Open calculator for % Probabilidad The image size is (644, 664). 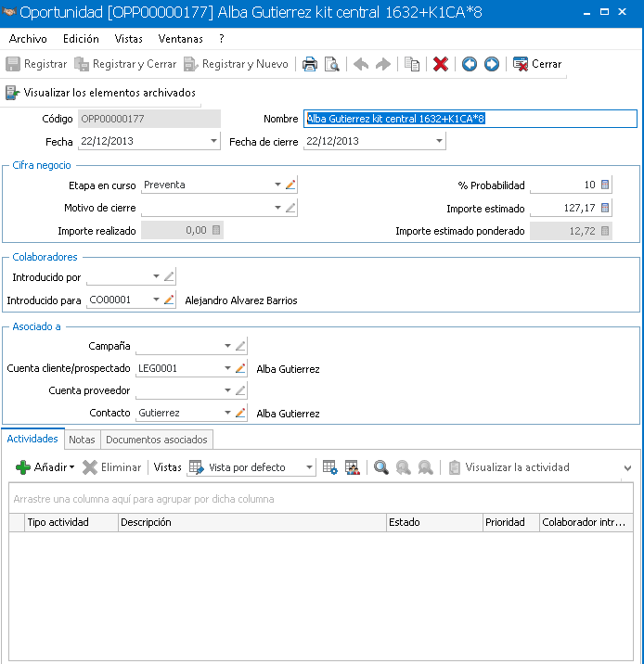[x=605, y=185]
